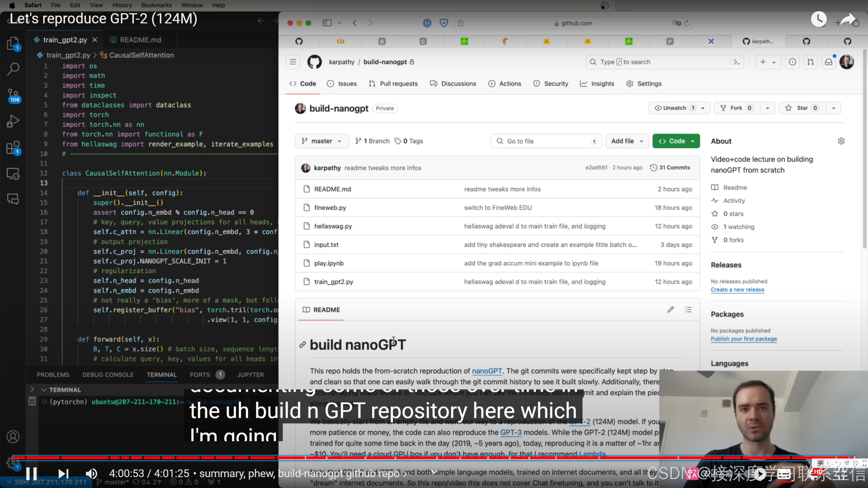
Task: Switch to DEBUG CONSOLE panel tab
Action: 108,374
